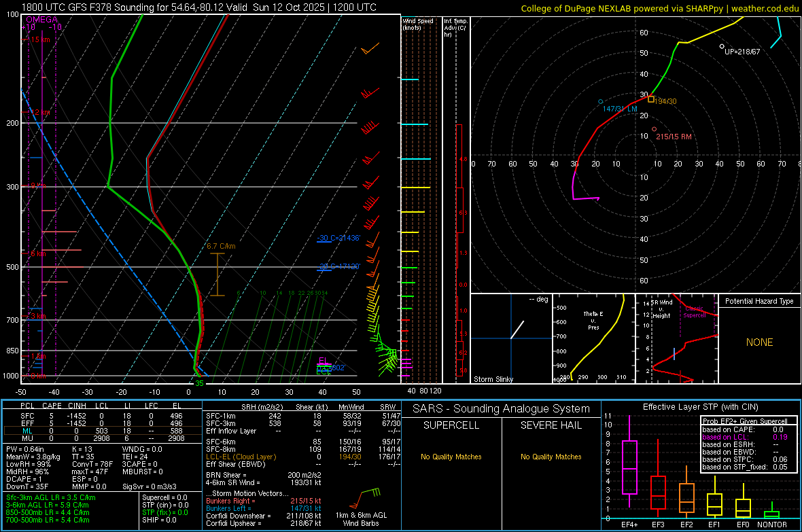The image size is (802, 532).
Task: Click the '215/15 RM' hodograph label
Action: 674,137
